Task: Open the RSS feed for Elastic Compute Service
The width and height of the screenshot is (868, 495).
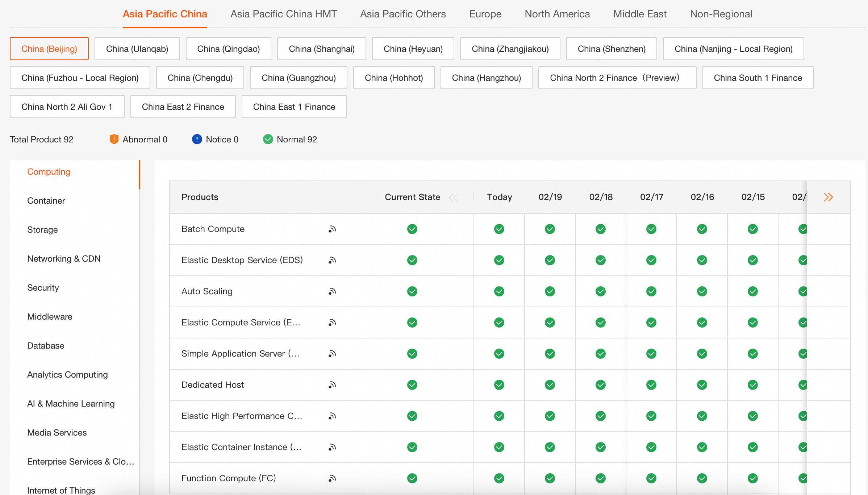Action: point(332,323)
